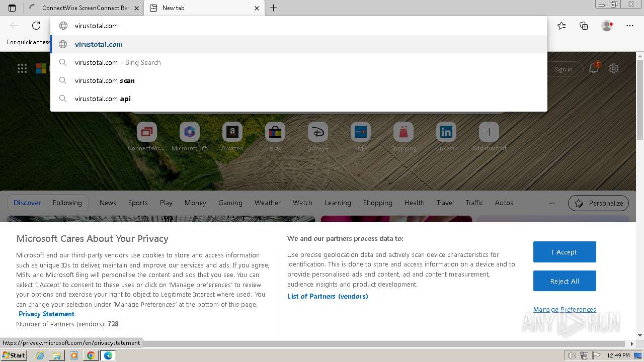Open the Shopping shortcut tile
Image resolution: width=644 pixels, height=362 pixels.
coord(404,137)
